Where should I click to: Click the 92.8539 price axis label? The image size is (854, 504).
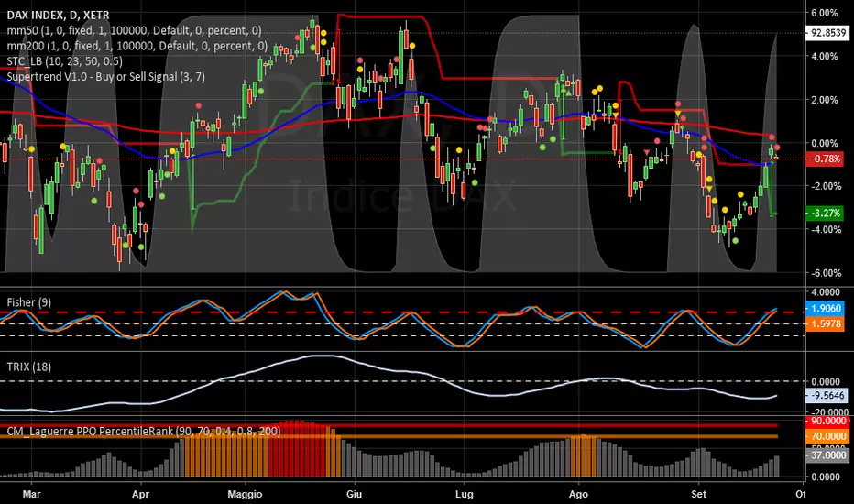pyautogui.click(x=827, y=33)
